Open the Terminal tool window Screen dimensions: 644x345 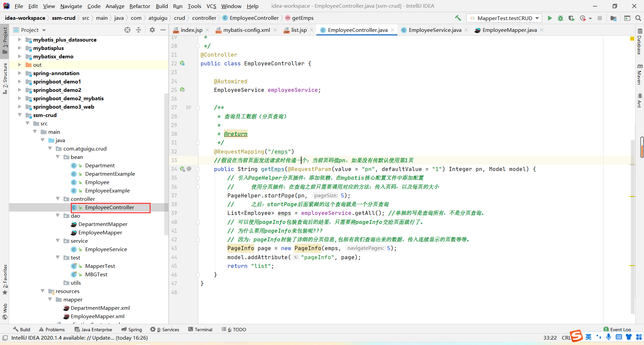200,330
